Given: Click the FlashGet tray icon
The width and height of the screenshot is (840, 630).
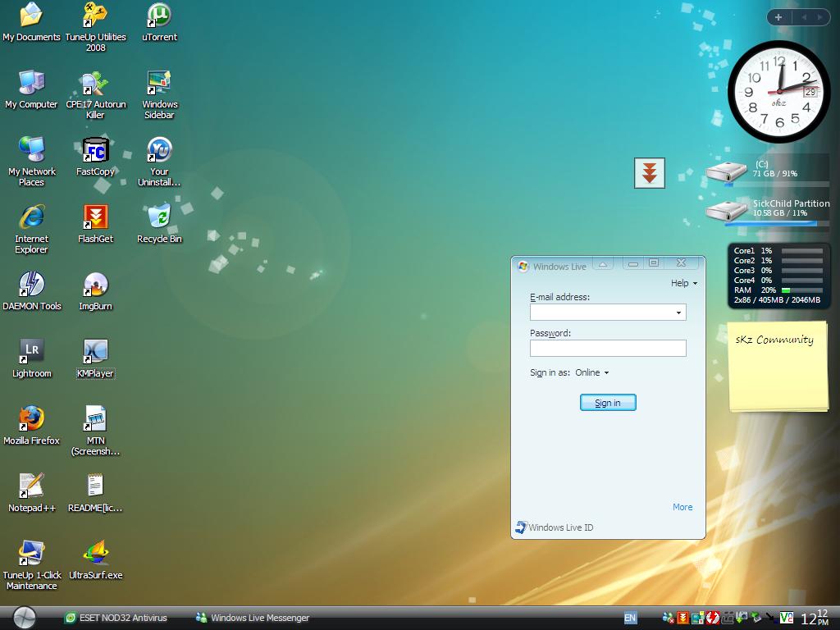Looking at the screenshot, I should 682,618.
